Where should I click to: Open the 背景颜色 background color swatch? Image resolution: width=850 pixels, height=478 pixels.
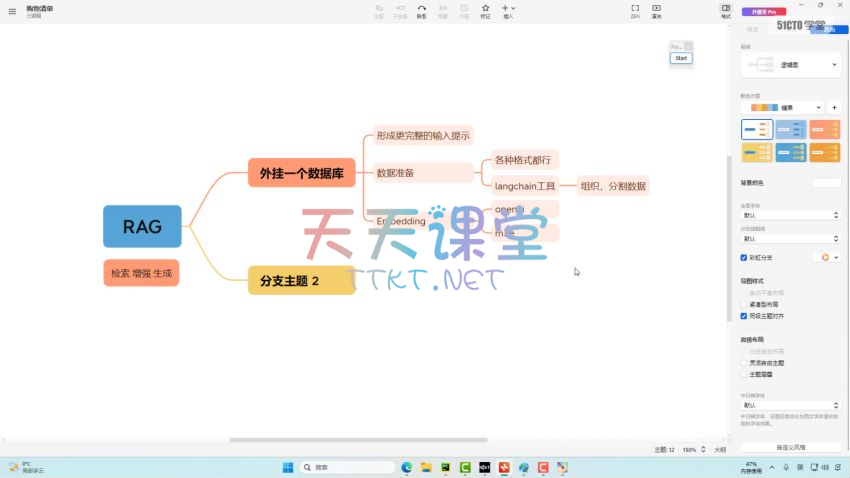(826, 183)
